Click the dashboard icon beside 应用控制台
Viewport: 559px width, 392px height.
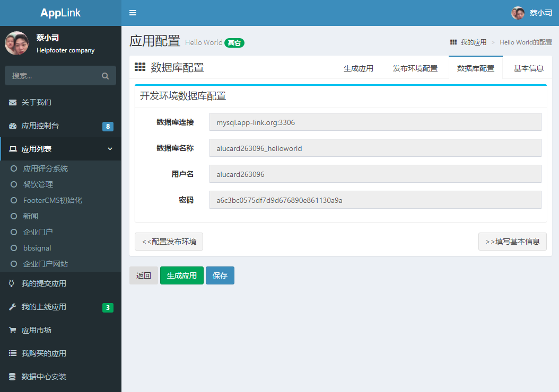[x=13, y=126]
